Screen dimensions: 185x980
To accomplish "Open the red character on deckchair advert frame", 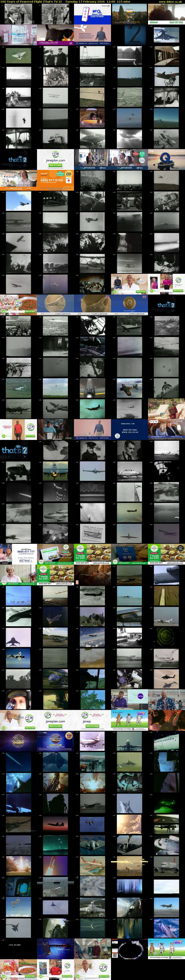I will coord(166,409).
